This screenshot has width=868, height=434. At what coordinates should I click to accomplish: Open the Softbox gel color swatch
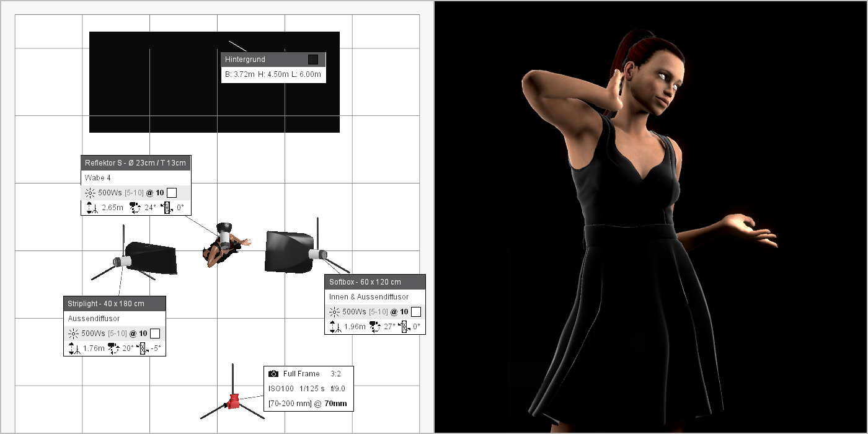(416, 312)
